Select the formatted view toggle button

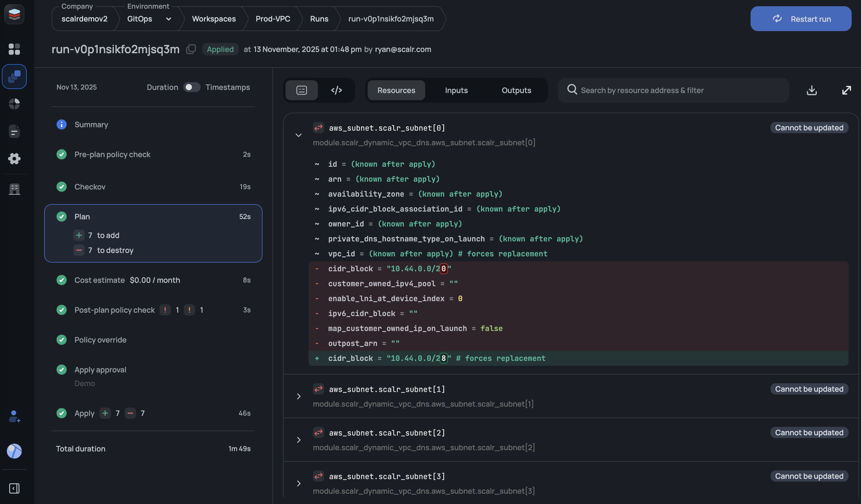click(301, 90)
